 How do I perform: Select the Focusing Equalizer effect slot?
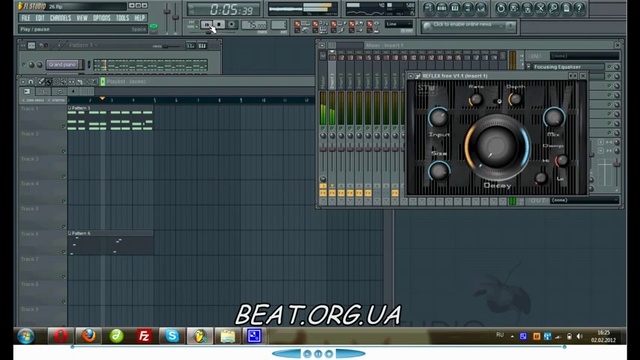coord(568,67)
